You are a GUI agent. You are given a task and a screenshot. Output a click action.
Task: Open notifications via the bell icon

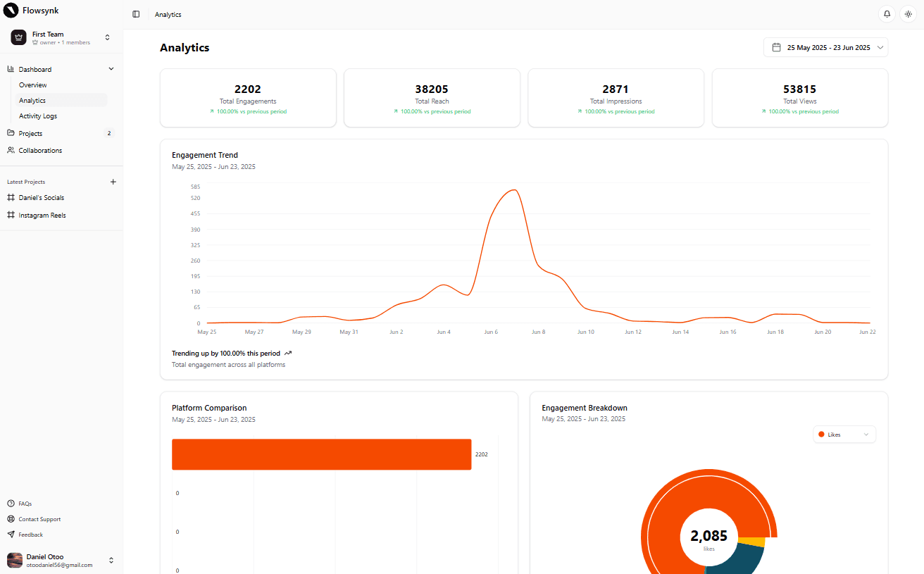(887, 14)
